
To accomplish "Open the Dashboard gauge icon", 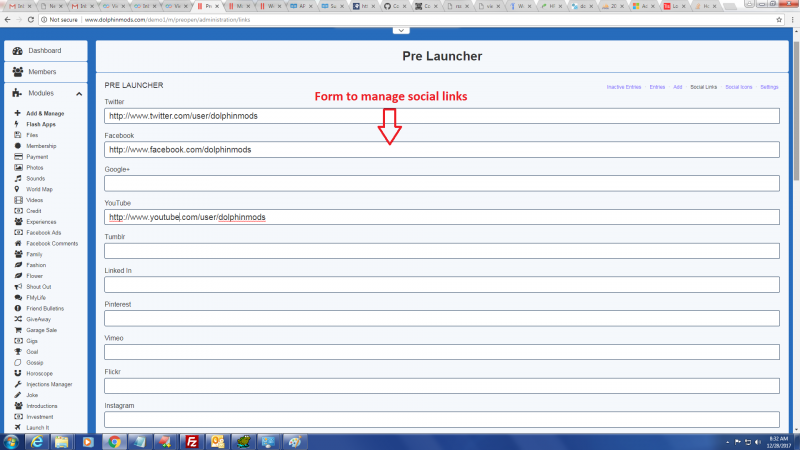I will coord(18,51).
